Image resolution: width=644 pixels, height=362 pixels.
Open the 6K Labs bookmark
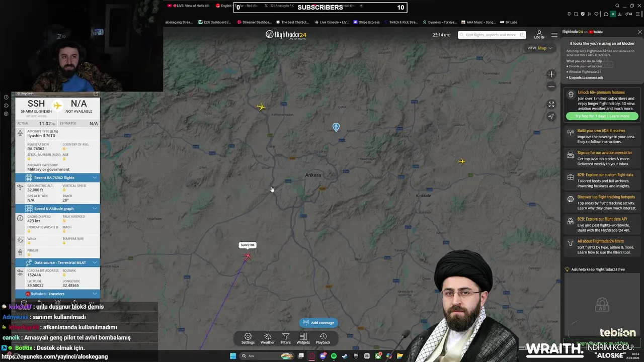(x=509, y=22)
